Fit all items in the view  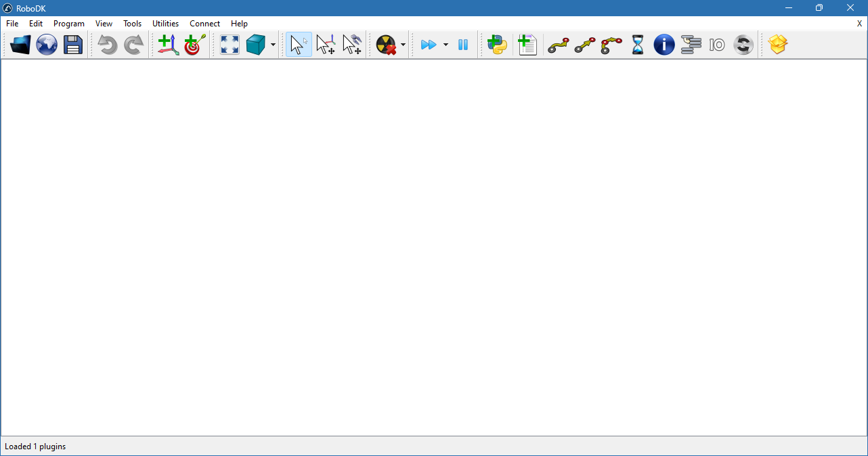tap(230, 45)
